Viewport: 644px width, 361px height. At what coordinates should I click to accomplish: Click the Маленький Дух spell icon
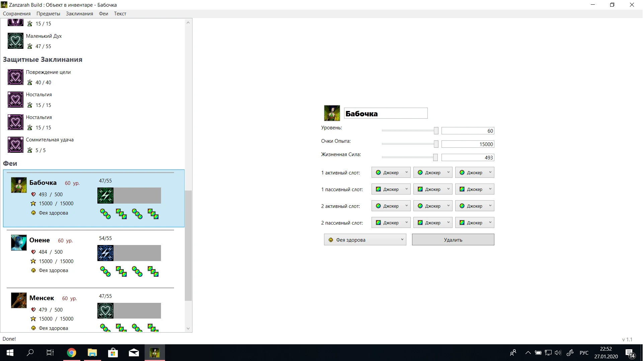(x=15, y=41)
